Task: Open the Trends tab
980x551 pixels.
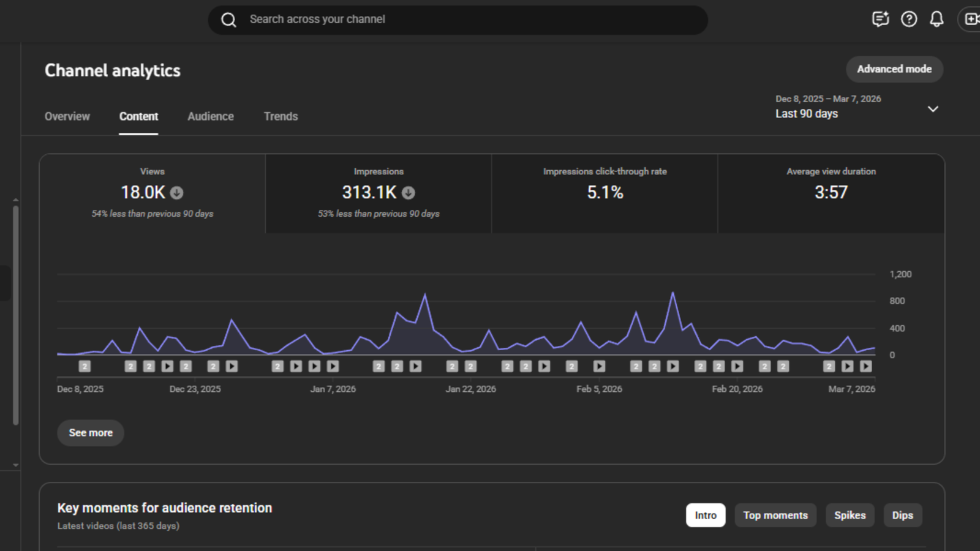Action: [281, 116]
